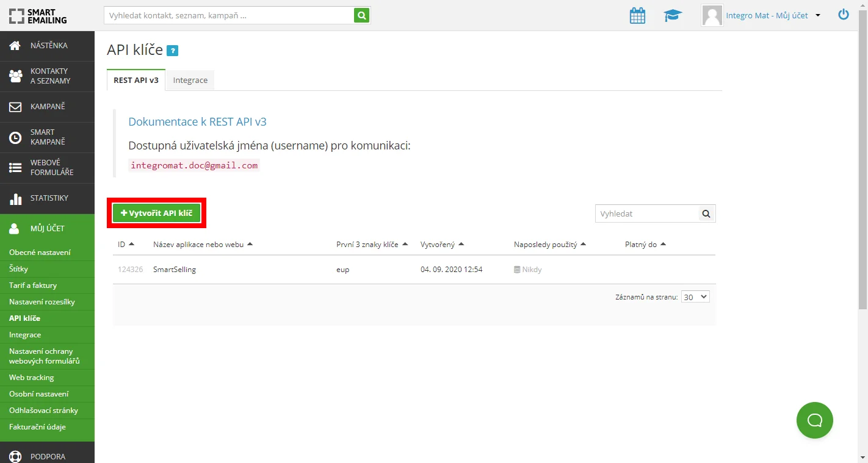The width and height of the screenshot is (868, 463).
Task: Expand the Integro Mat account dropdown
Action: point(818,16)
